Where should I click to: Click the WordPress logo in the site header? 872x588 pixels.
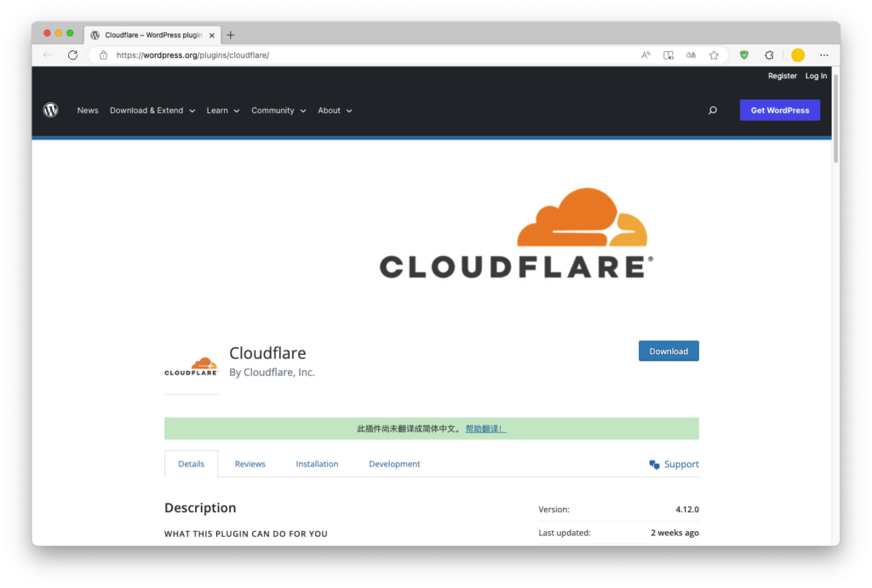51,110
